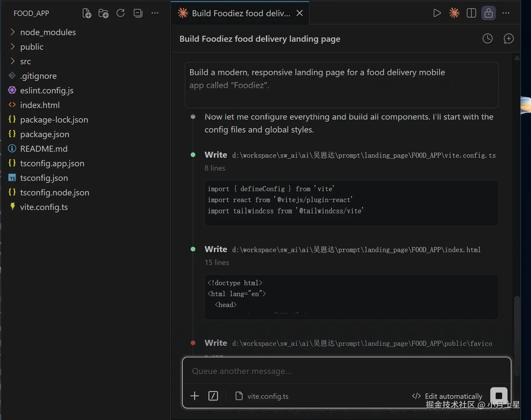The height and width of the screenshot is (420, 531).
Task: Click the vite.config.ts code preview block
Action: point(352,203)
